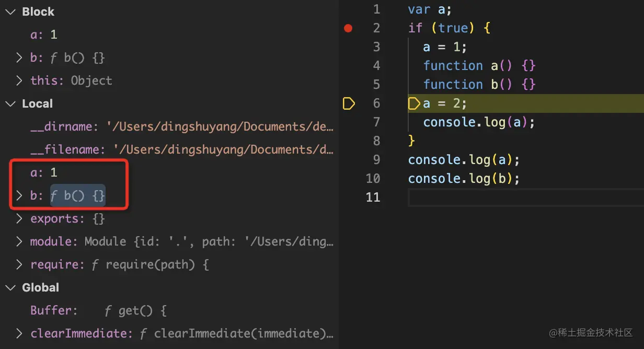
Task: Click the closing brace on line 8
Action: coord(411,141)
